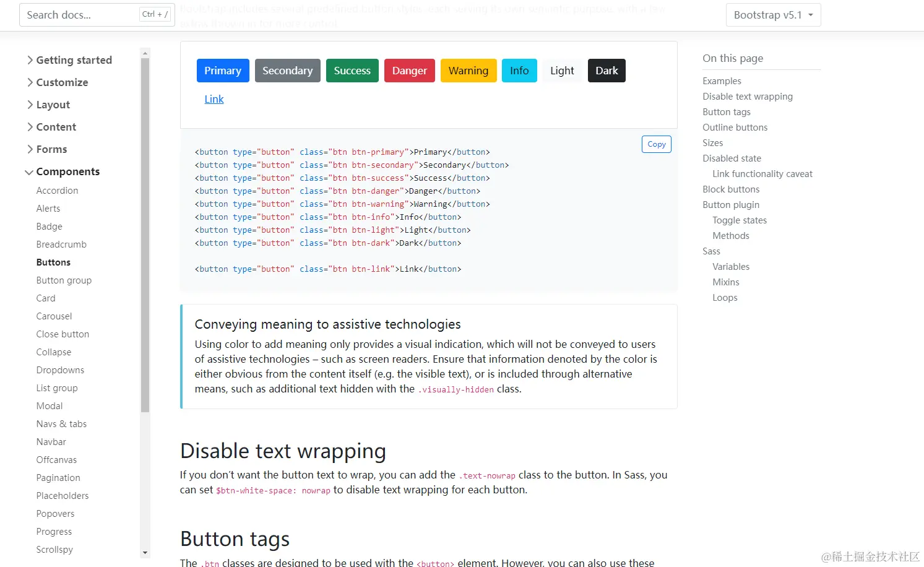This screenshot has width=924, height=567.
Task: Jump to Disabled state section
Action: pos(732,158)
